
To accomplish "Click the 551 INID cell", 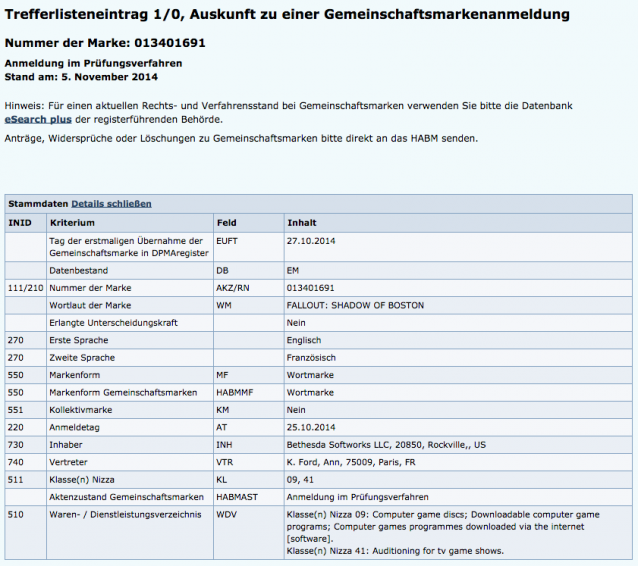I will pyautogui.click(x=26, y=410).
